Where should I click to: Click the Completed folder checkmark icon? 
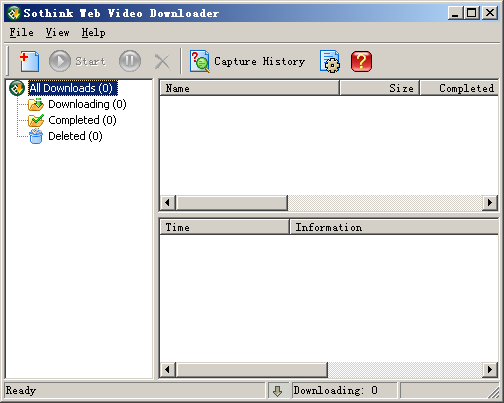point(36,120)
